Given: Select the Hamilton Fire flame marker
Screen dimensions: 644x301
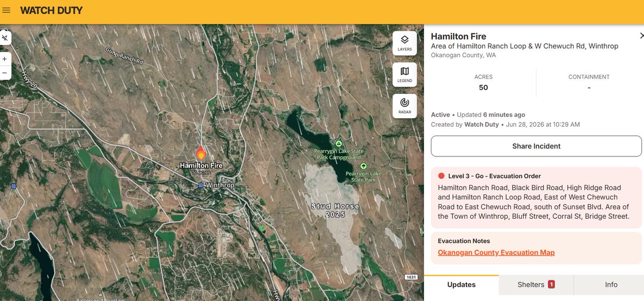Looking at the screenshot, I should coord(201,153).
